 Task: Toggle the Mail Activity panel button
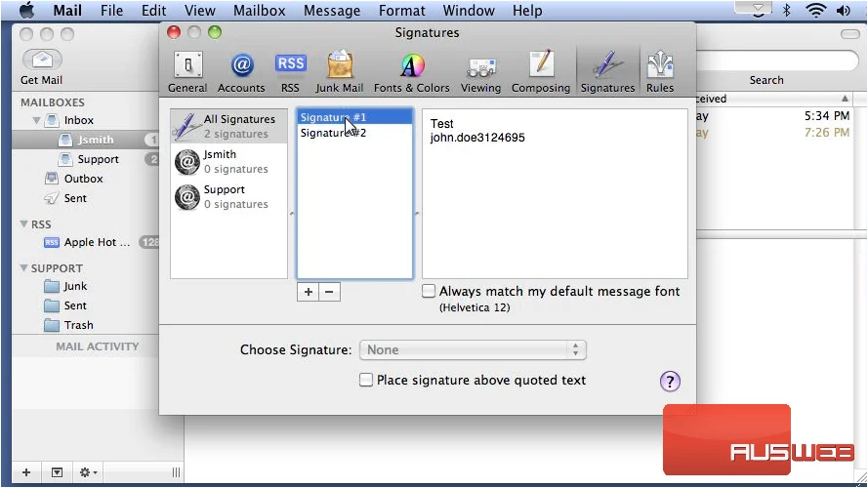tap(57, 472)
